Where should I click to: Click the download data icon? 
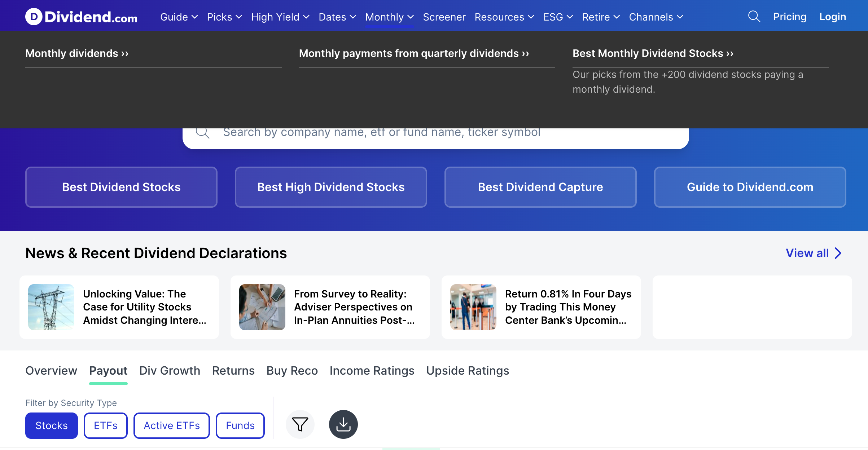click(343, 424)
